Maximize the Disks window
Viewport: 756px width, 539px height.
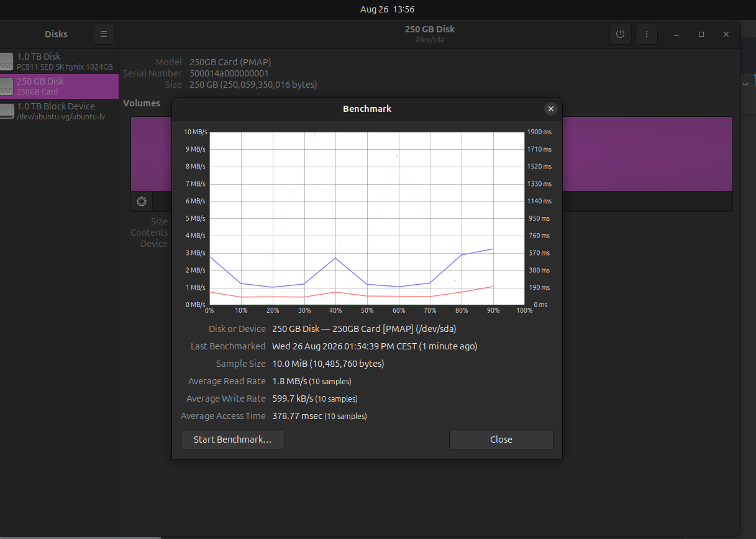point(701,34)
